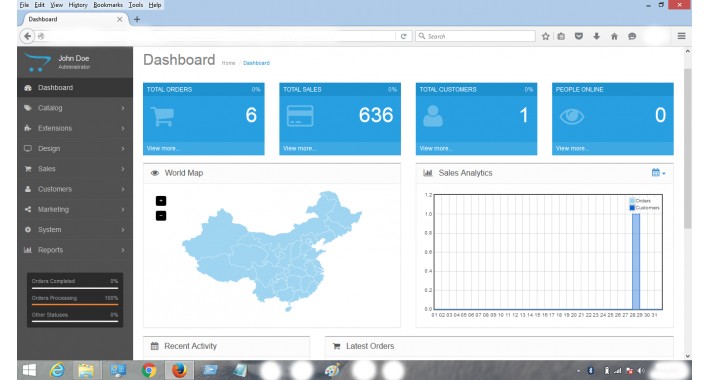Go to the browser Home icon
Image resolution: width=710 pixels, height=380 pixels.
click(614, 36)
